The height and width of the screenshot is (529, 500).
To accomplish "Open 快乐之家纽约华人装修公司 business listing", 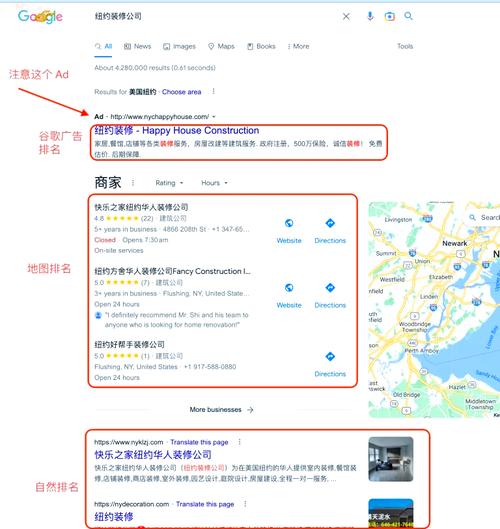I will (141, 207).
